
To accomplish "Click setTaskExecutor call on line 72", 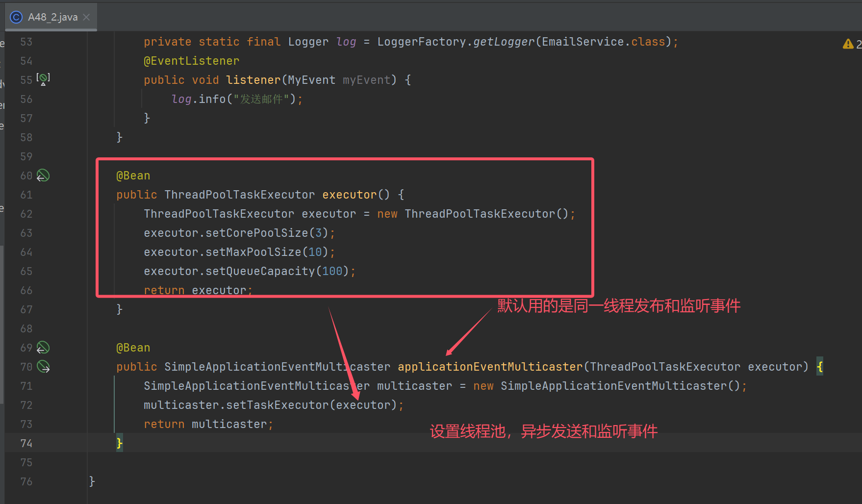I will (x=311, y=405).
